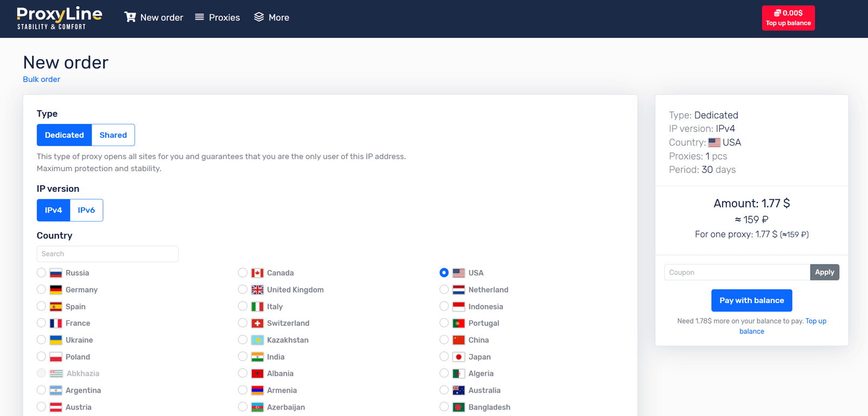
Task: Select the Netherland radio button
Action: pos(444,289)
